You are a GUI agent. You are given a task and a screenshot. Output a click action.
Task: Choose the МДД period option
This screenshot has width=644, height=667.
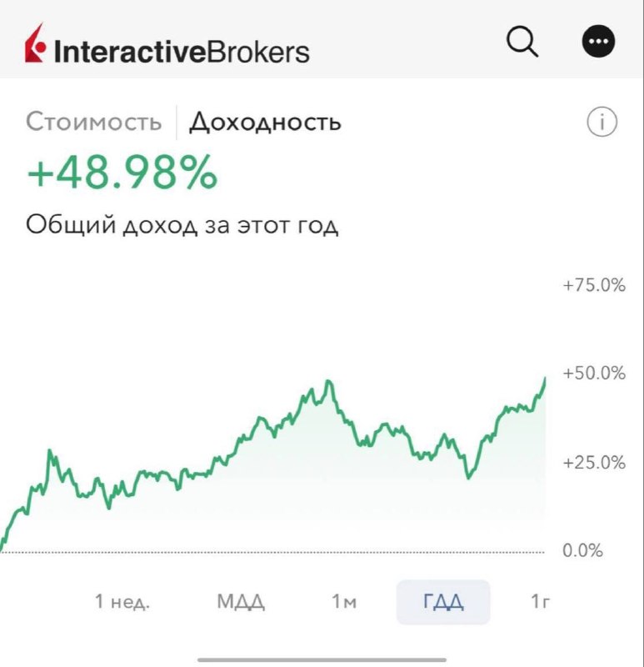click(x=241, y=601)
